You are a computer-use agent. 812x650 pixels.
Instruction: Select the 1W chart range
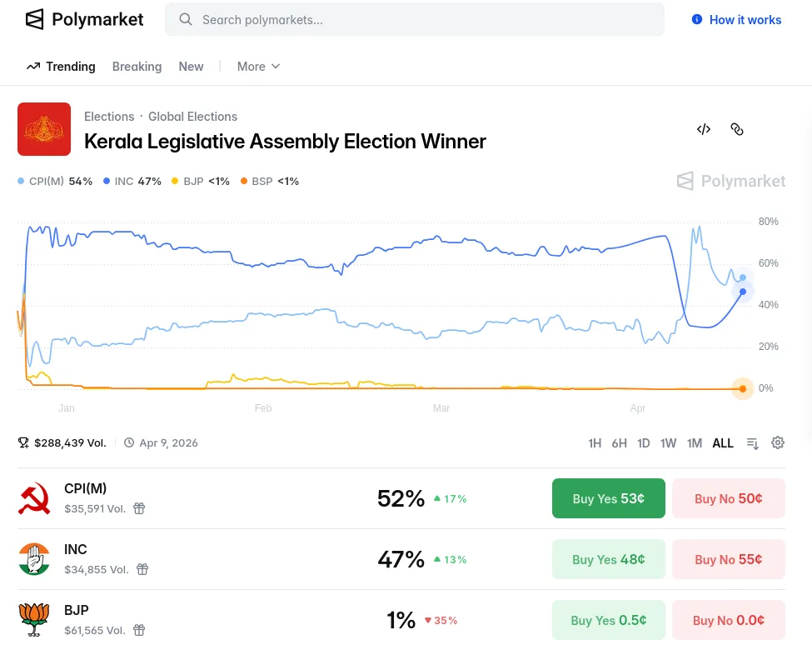(668, 443)
